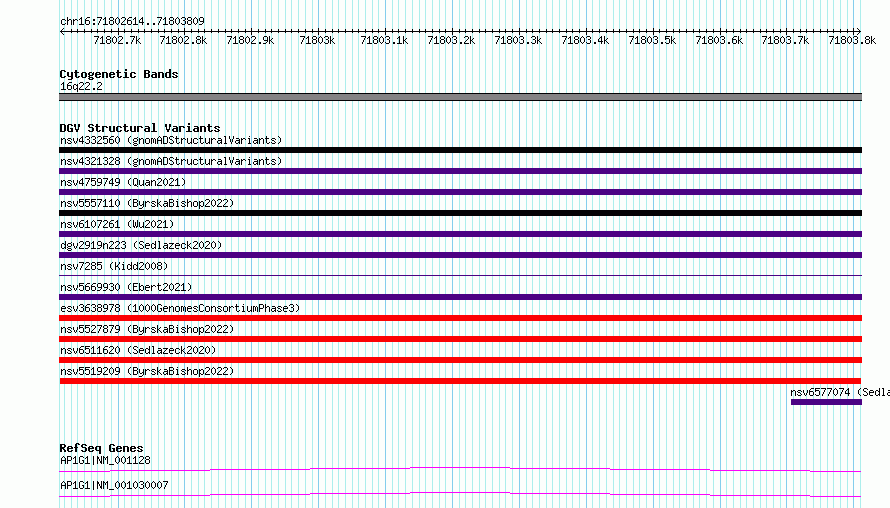Screen dimensions: 890x508
Task: Open esv3638978 1000GenomesConsortiumPhase3 label
Action: 180,308
